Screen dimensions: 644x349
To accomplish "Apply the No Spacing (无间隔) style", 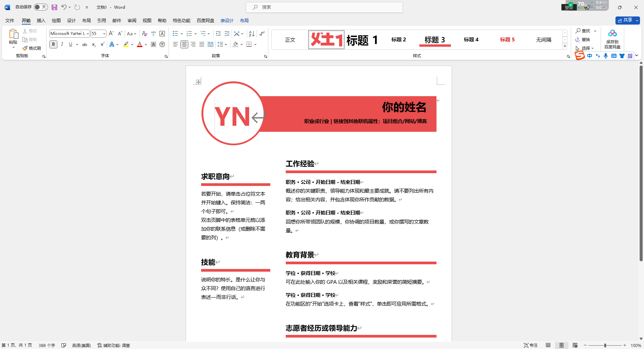I will pos(544,40).
